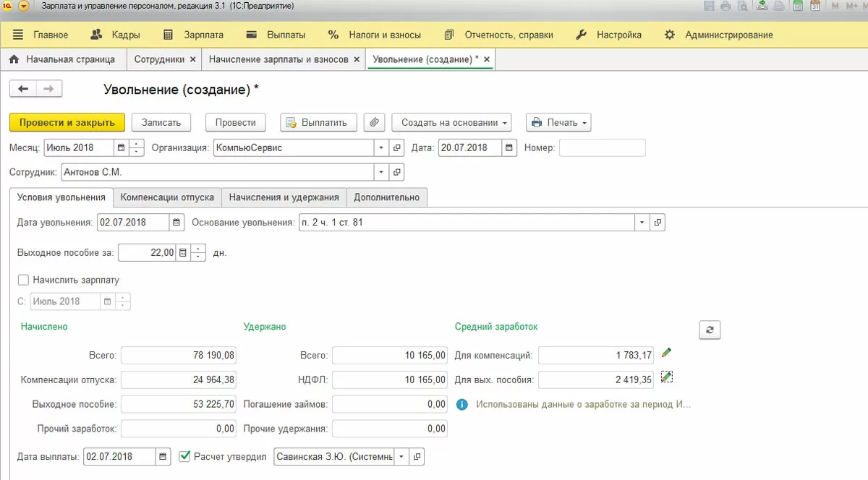Open Сотрудник record with open button
The width and height of the screenshot is (868, 480).
point(397,172)
